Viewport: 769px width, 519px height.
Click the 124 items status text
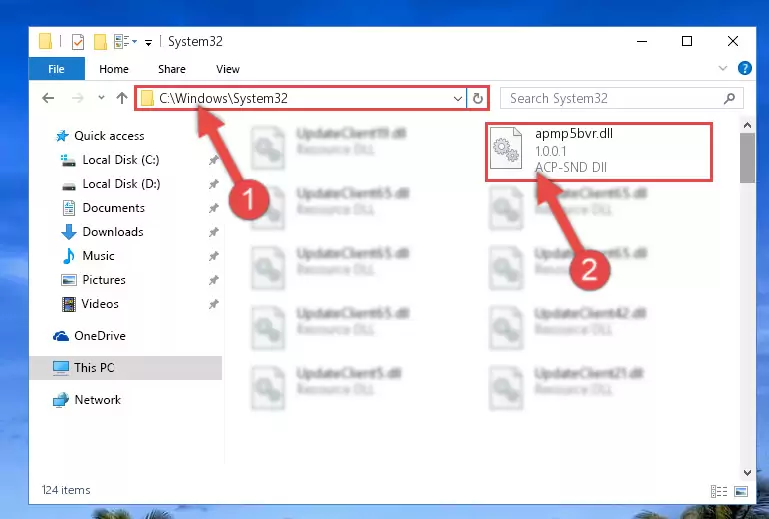coord(66,490)
